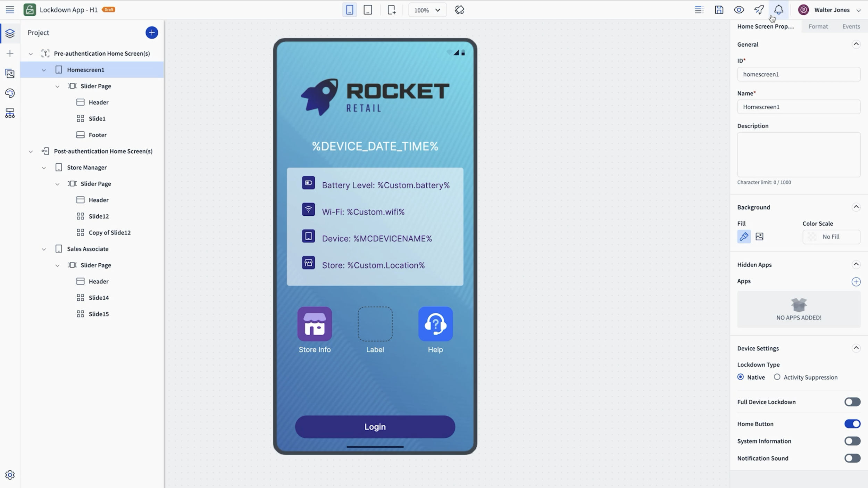Switch to the Format tab
This screenshot has height=488, width=868.
pos(818,26)
